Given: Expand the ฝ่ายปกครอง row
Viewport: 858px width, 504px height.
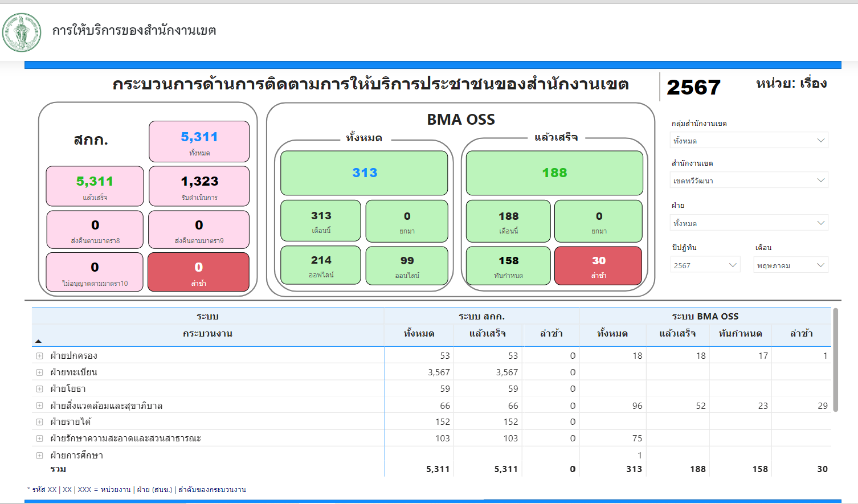Looking at the screenshot, I should pyautogui.click(x=40, y=356).
